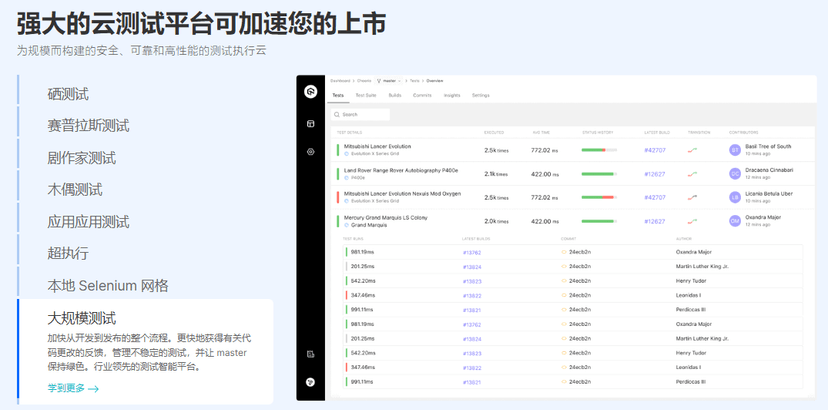The image size is (828, 410).
Task: Click the commit icon beside Henry Tudor's first 24ecb2n
Action: click(x=564, y=281)
